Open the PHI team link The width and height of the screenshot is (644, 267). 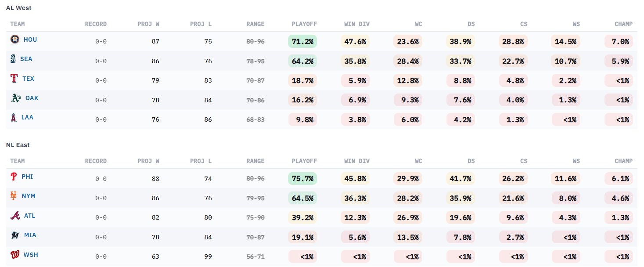[27, 177]
